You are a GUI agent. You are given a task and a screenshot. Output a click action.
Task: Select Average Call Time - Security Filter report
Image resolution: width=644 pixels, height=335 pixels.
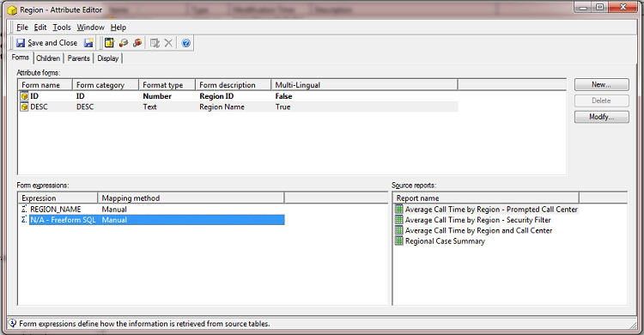click(x=477, y=220)
